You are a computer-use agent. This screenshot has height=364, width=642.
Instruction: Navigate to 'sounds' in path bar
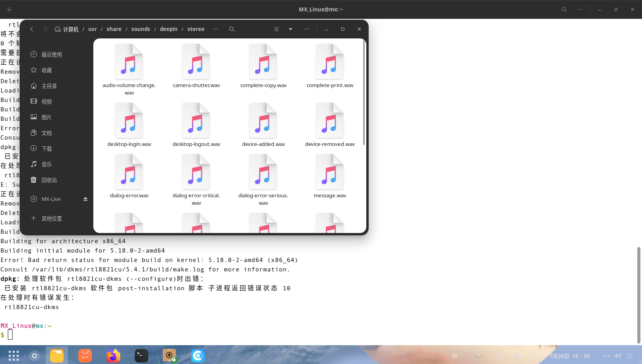click(140, 29)
